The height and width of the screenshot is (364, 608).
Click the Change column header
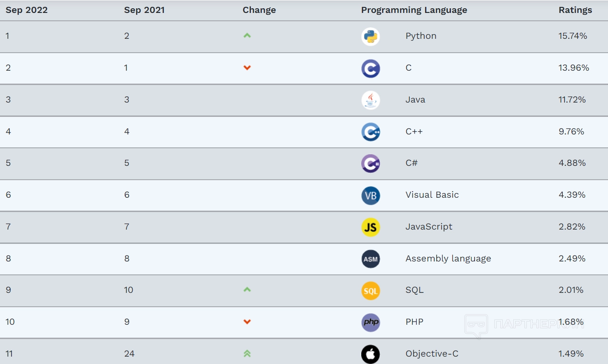click(259, 10)
